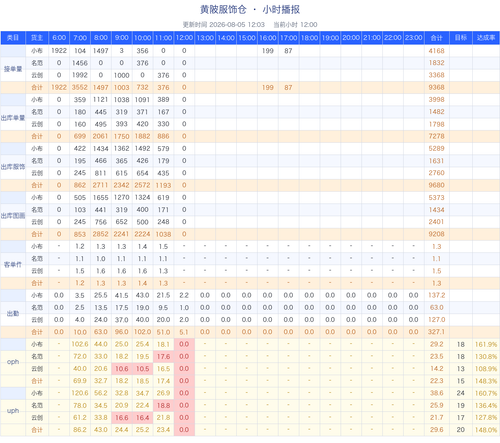Viewport: 500px width, 443px height.
Task: Click the oph category label
Action: [13, 362]
